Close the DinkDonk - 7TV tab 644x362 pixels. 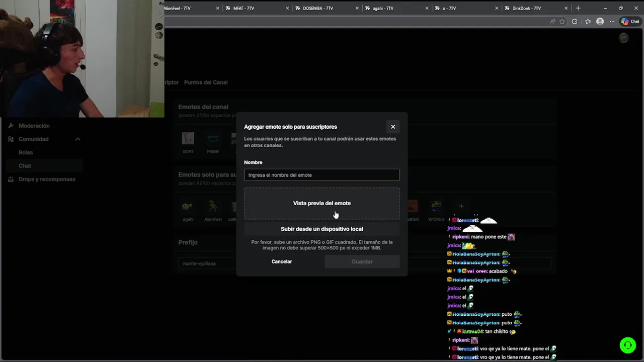pyautogui.click(x=566, y=8)
